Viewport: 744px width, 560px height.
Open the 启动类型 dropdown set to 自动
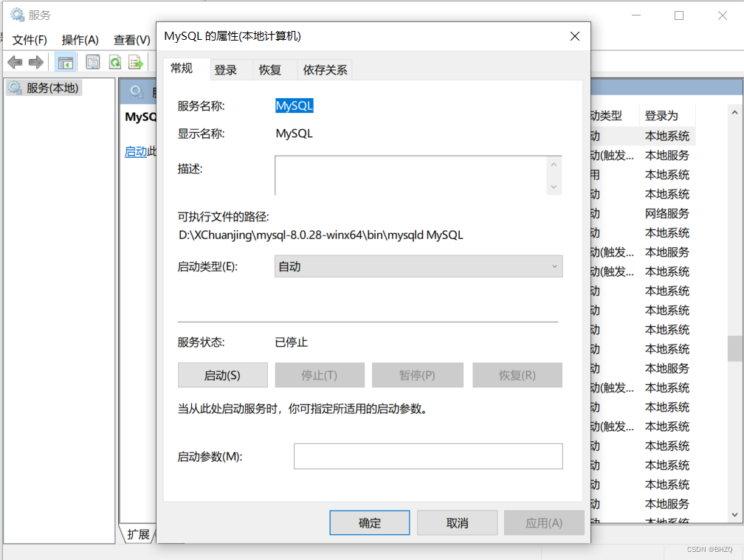click(418, 266)
